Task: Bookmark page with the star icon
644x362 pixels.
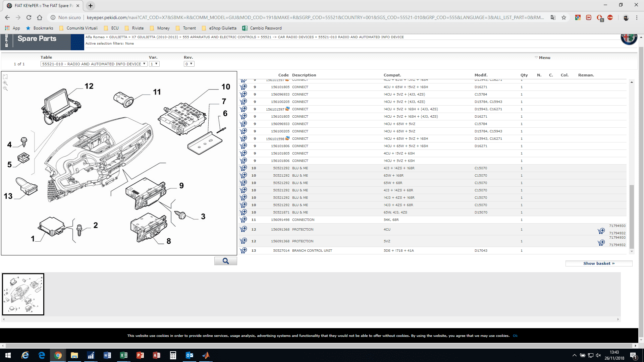Action: coord(564,17)
